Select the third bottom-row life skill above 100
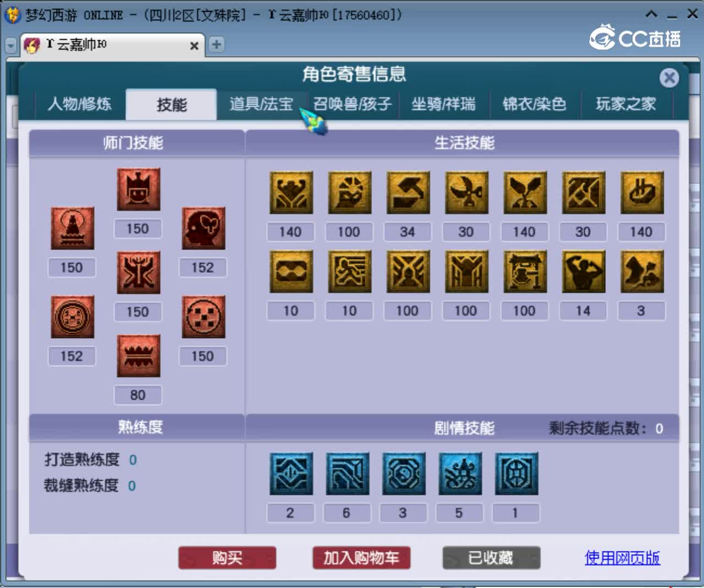 tap(408, 271)
